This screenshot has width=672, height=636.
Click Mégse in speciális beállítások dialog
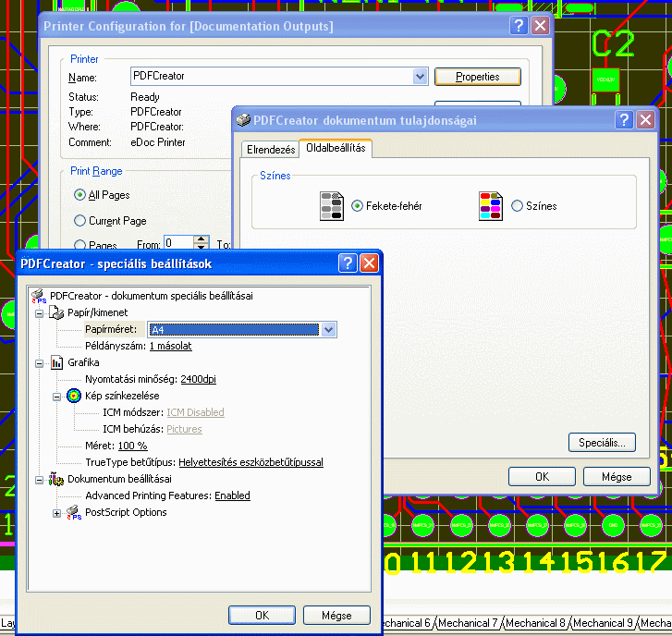point(336,616)
